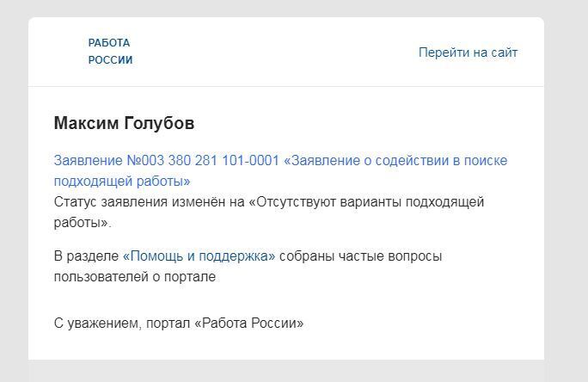Follow the «Помощь и поддержка» link
588x382 pixels.
coord(199,256)
